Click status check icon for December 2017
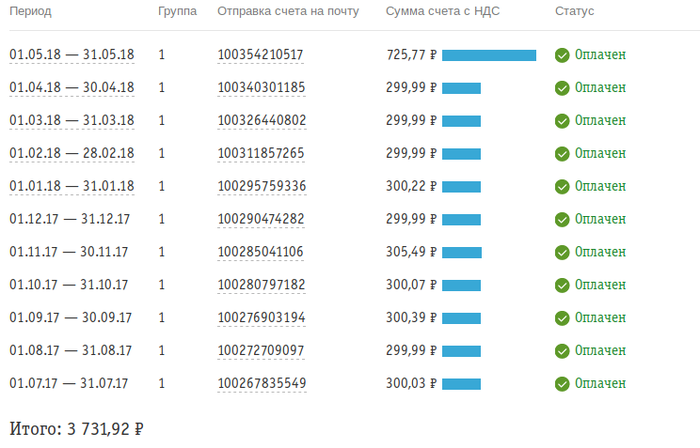The image size is (700, 448). pos(562,219)
